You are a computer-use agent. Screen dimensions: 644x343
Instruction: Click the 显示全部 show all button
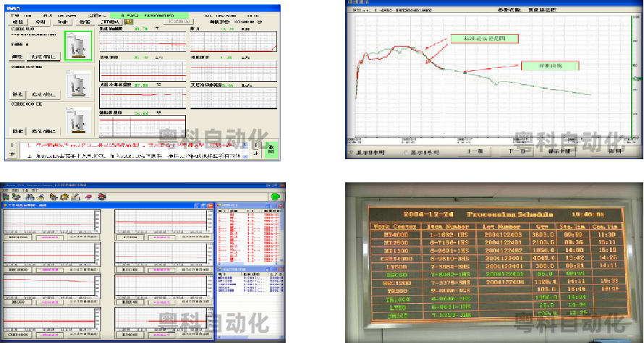tap(561, 153)
